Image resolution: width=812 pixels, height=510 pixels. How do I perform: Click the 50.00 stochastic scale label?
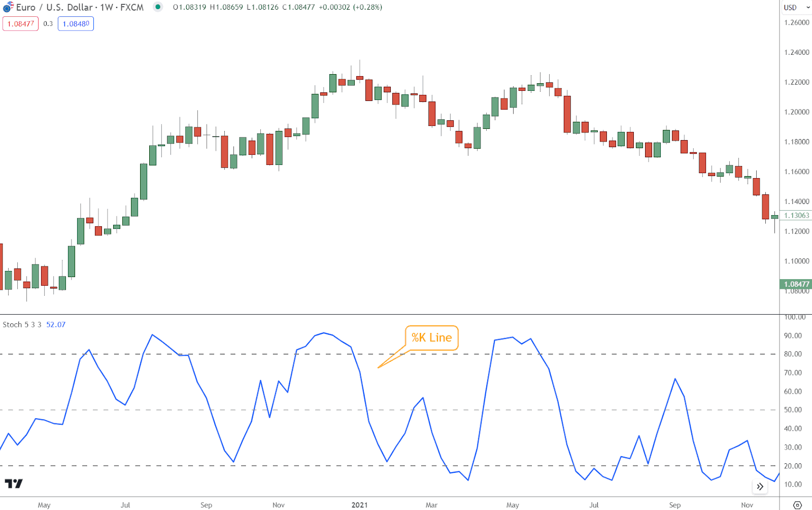[793, 410]
